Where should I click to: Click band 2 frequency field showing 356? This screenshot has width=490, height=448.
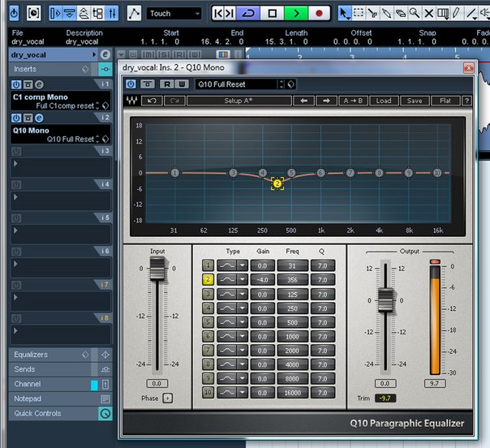coord(293,280)
